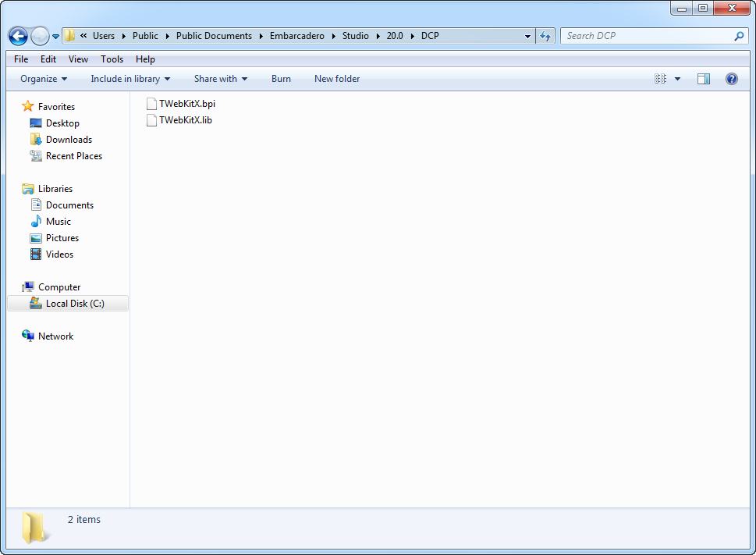The height and width of the screenshot is (555, 756).
Task: Go back with the blue Back arrow
Action: point(18,36)
